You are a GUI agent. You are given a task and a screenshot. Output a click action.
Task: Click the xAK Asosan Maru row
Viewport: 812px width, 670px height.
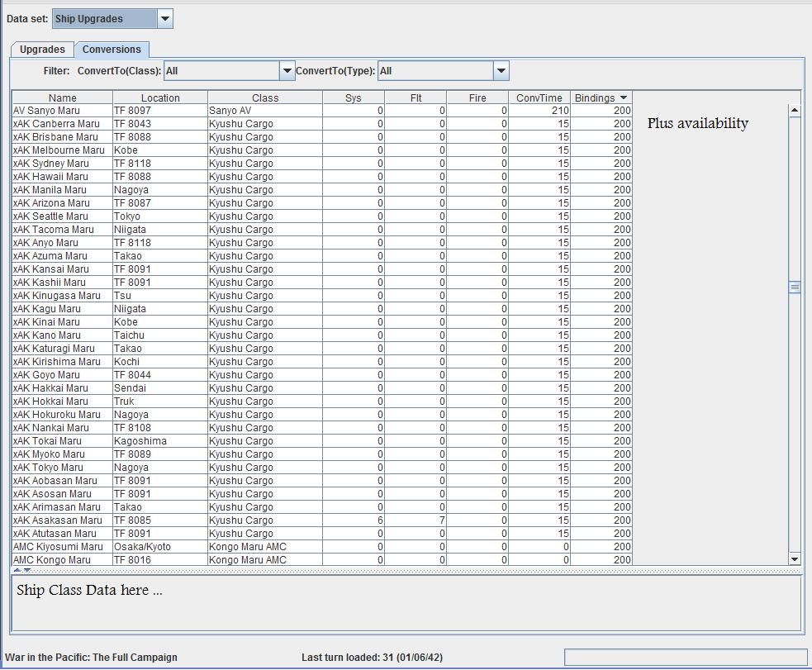321,493
